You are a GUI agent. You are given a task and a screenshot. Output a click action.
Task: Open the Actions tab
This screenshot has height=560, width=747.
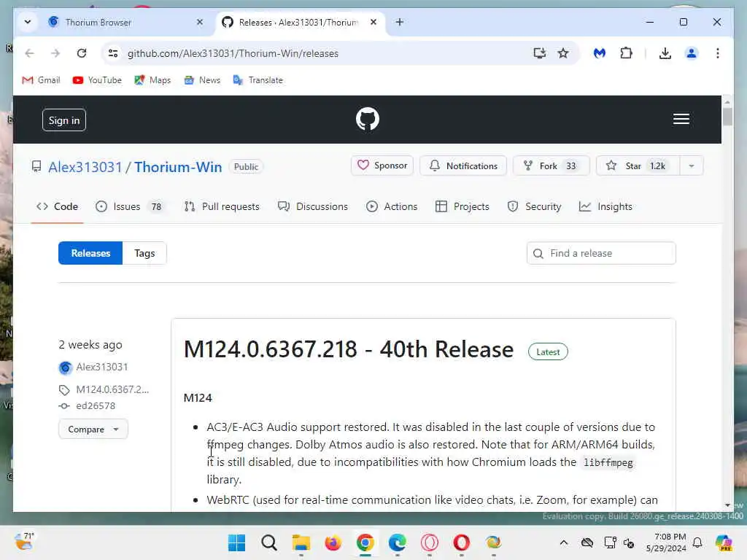pos(392,206)
